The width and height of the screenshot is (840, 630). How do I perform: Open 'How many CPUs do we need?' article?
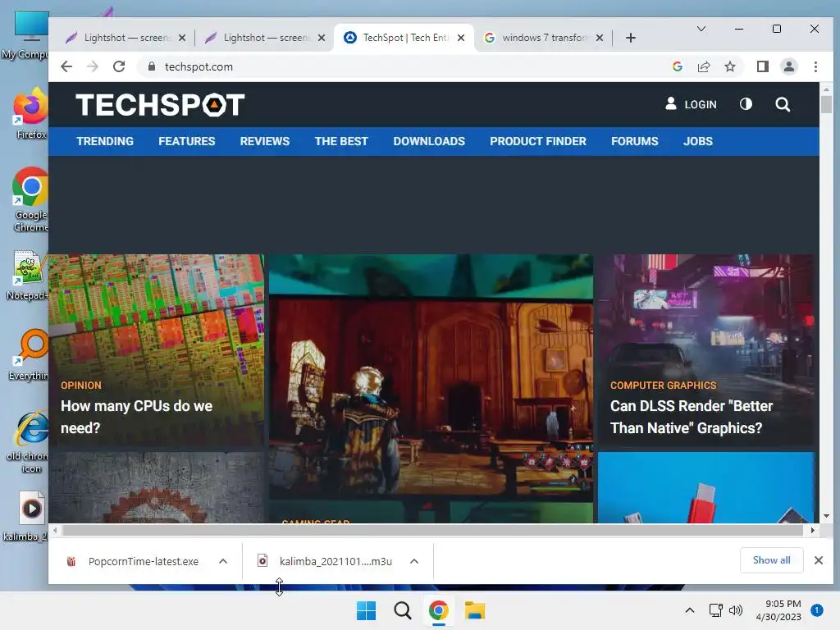[137, 417]
